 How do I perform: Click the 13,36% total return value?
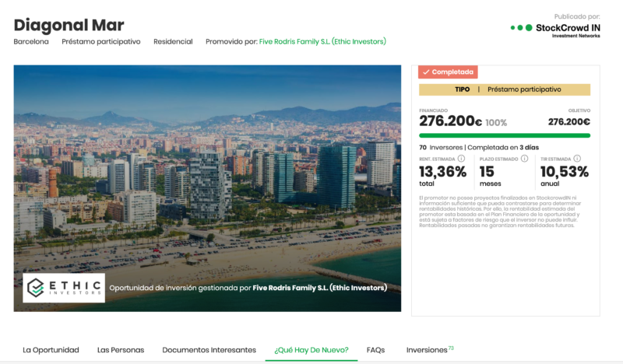[x=442, y=172]
